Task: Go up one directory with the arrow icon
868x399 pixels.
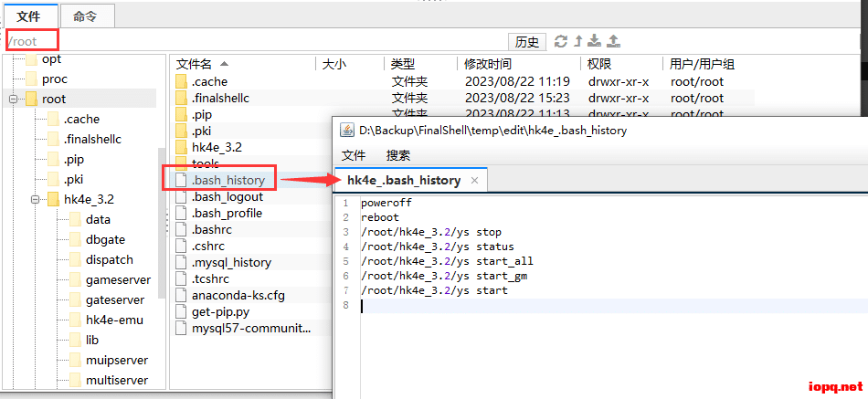Action: point(578,41)
